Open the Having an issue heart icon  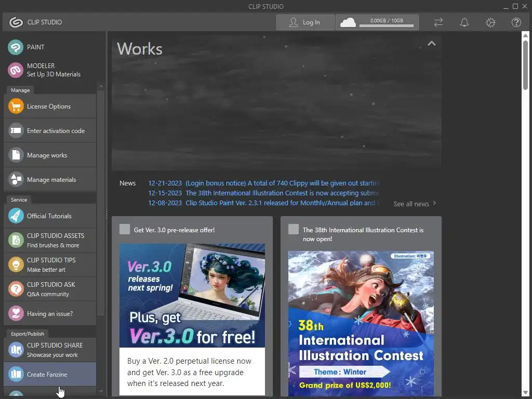(16, 313)
